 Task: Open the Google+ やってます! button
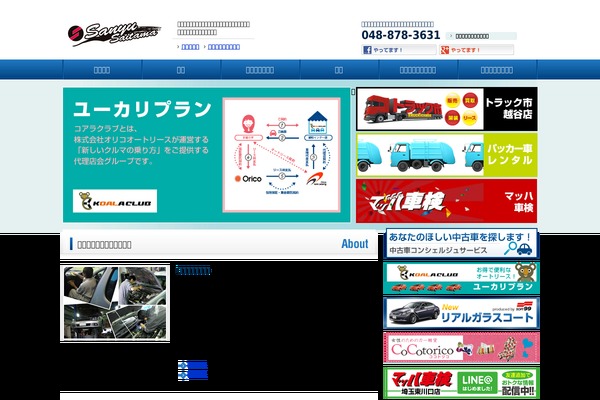pyautogui.click(x=476, y=50)
